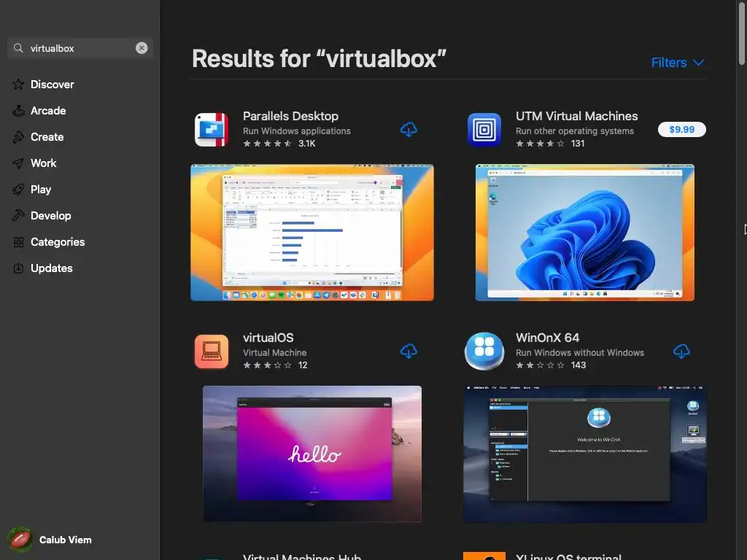Click the Work paper plane icon
The width and height of the screenshot is (747, 560).
18,163
